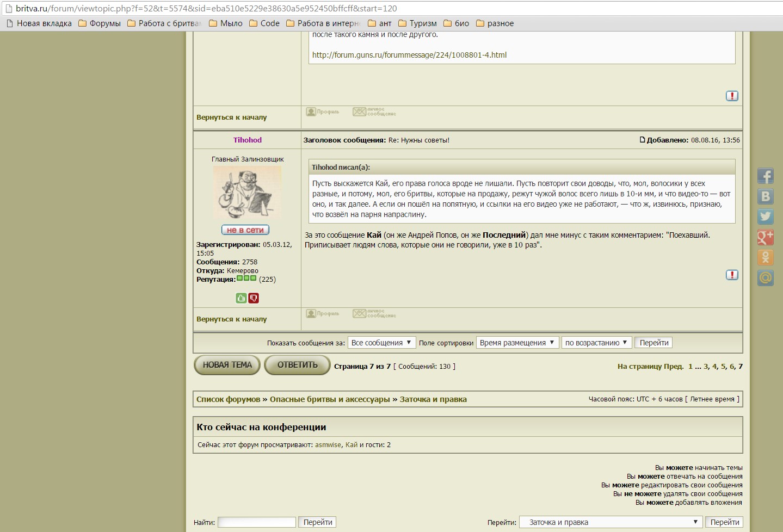Viewport: 783px width, 532px height.
Task: Give Tihohod a negative reputation thumbs-down
Action: [x=254, y=298]
